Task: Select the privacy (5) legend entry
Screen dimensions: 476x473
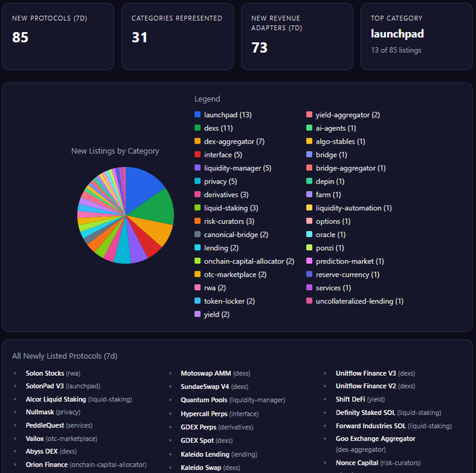Action: tap(216, 181)
